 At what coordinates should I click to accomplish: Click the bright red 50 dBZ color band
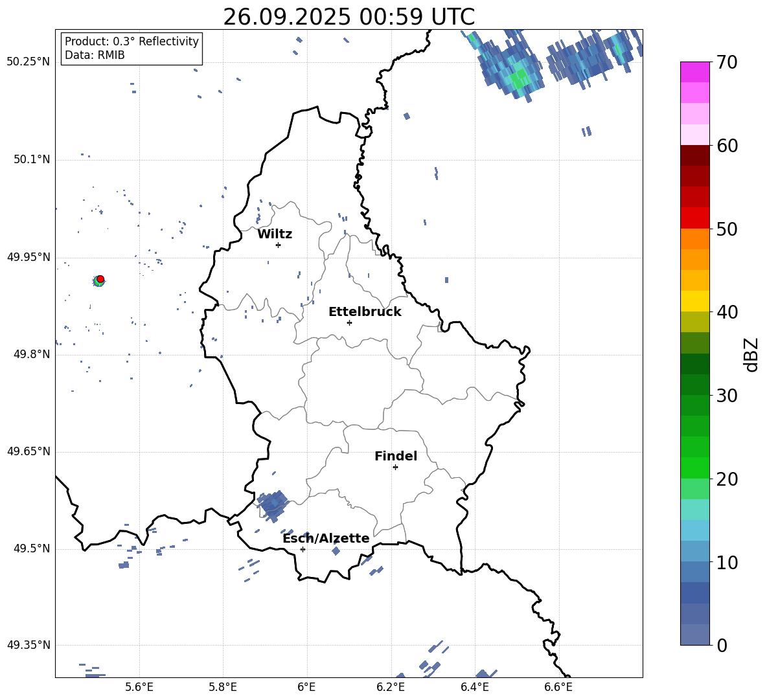coord(694,218)
